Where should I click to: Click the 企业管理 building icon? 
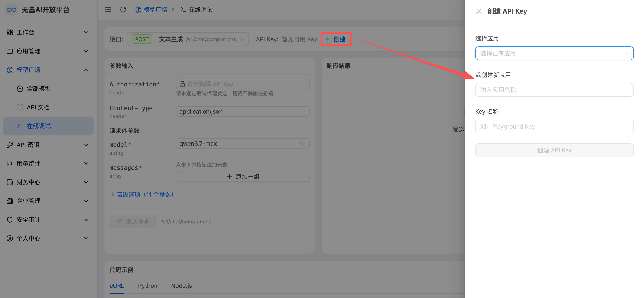pos(10,201)
